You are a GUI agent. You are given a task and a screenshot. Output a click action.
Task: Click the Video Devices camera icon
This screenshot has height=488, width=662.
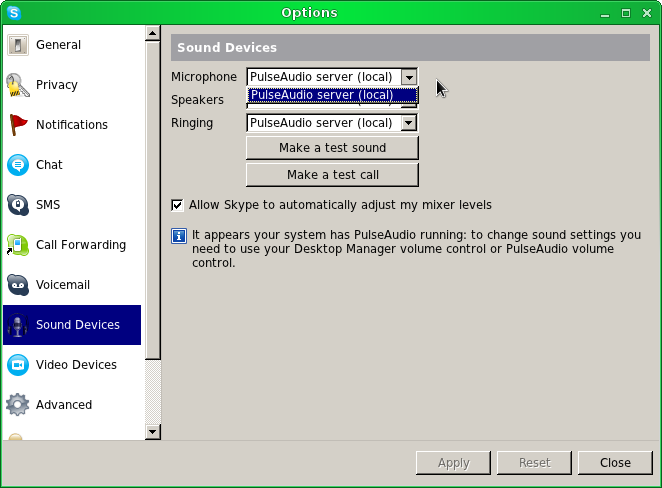tap(18, 365)
